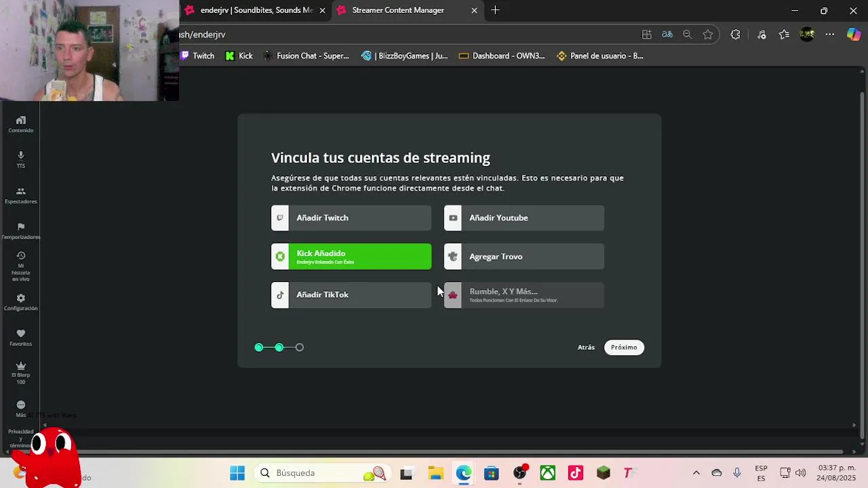Click the green Kick Añadido button
Viewport: 868px width, 488px height.
[351, 257]
